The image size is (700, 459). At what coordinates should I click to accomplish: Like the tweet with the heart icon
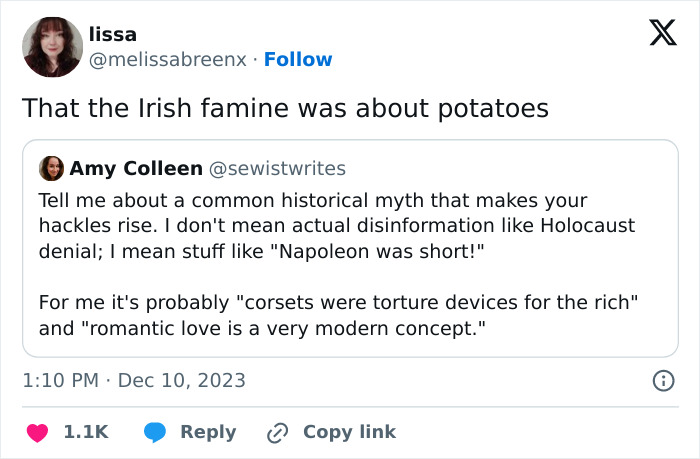pyautogui.click(x=37, y=432)
